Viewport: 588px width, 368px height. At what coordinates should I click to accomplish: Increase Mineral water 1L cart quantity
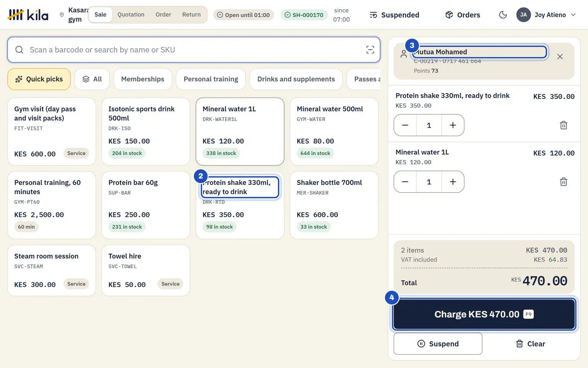click(x=453, y=182)
